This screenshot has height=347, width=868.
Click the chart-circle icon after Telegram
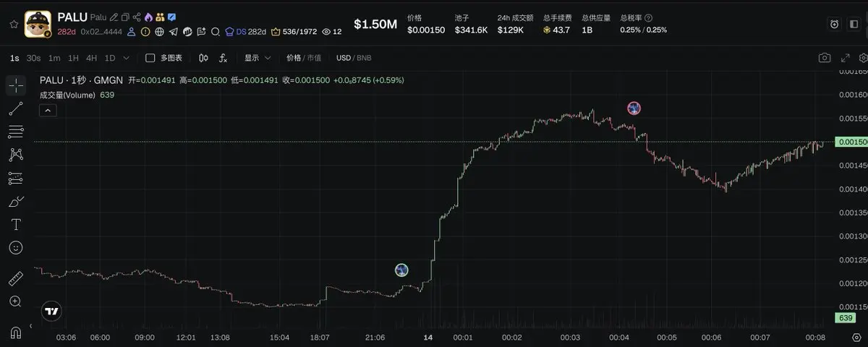187,32
